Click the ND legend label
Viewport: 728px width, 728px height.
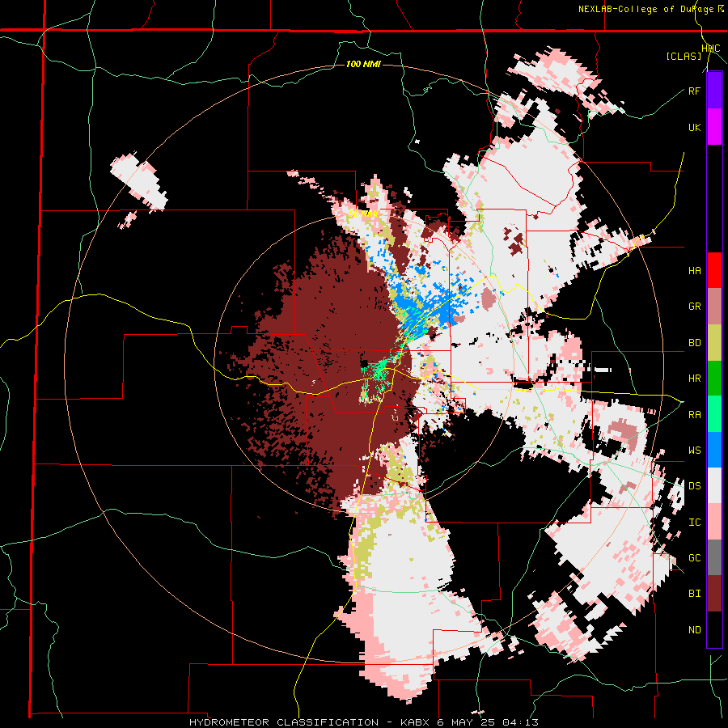tap(695, 630)
